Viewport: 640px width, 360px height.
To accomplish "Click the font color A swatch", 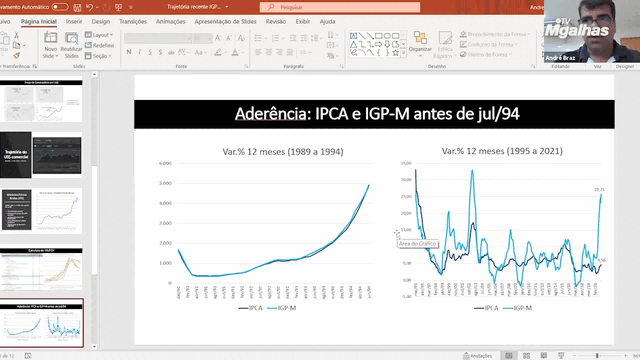I will [235, 52].
